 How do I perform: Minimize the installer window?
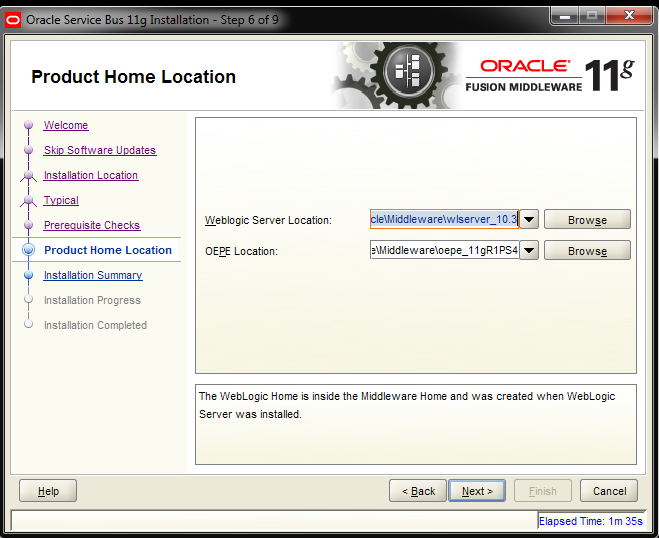[565, 16]
